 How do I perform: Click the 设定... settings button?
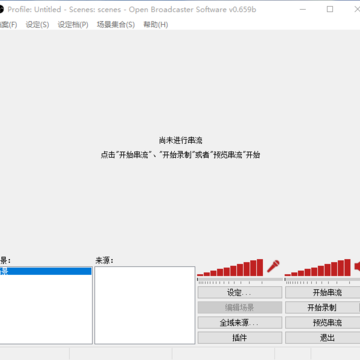240,293
